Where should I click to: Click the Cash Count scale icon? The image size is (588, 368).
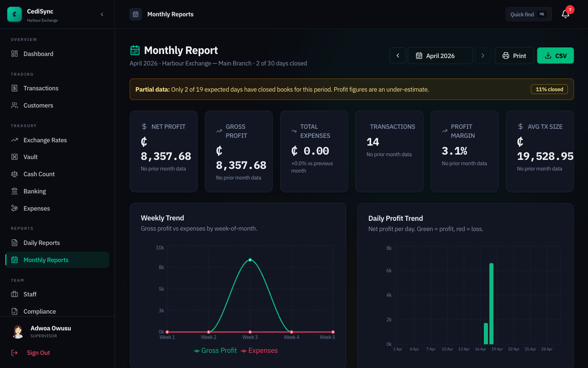point(15,174)
